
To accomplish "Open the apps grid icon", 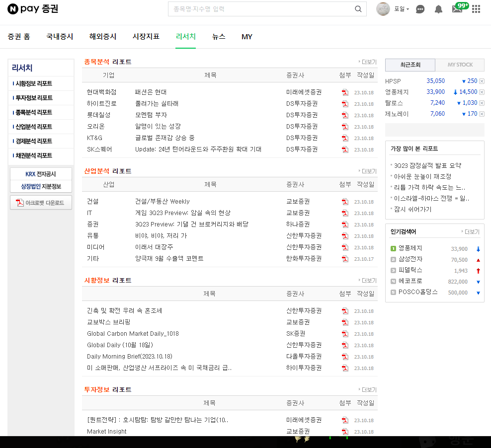I will pos(476,9).
